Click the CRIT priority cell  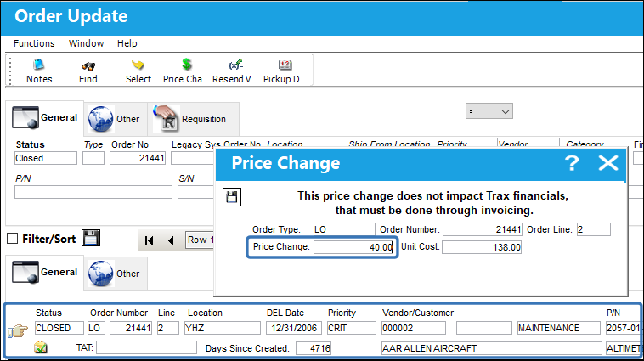pyautogui.click(x=351, y=328)
